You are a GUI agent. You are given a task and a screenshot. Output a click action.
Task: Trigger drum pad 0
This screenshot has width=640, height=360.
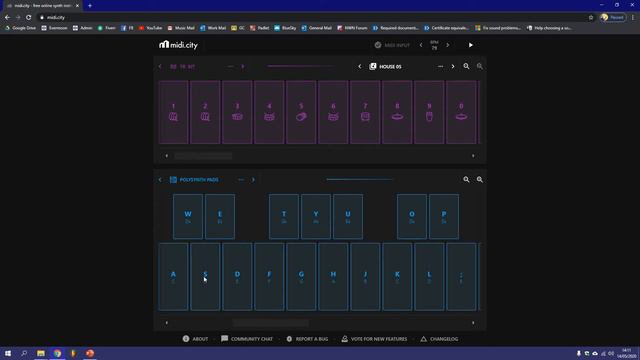point(461,112)
